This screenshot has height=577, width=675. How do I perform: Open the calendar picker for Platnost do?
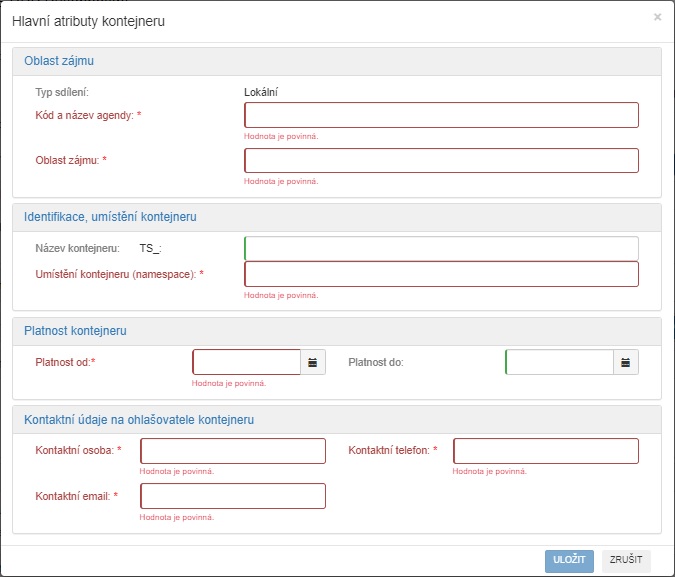[x=626, y=362]
